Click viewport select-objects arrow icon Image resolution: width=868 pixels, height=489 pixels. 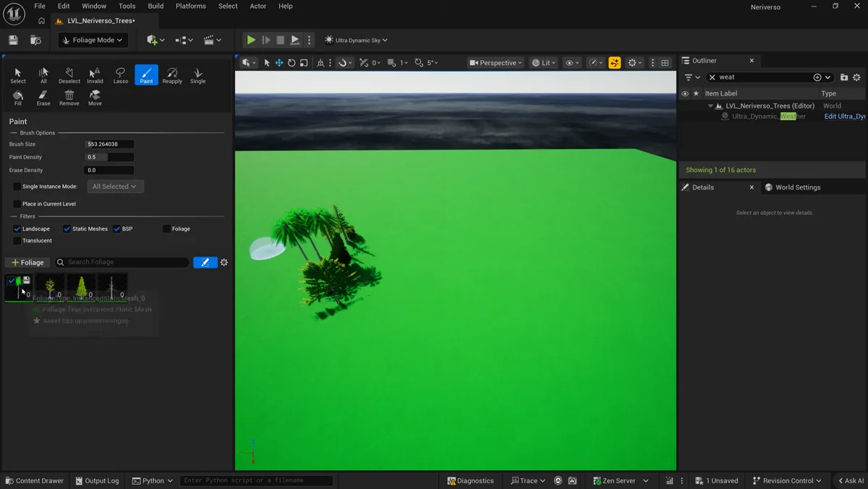coord(266,63)
